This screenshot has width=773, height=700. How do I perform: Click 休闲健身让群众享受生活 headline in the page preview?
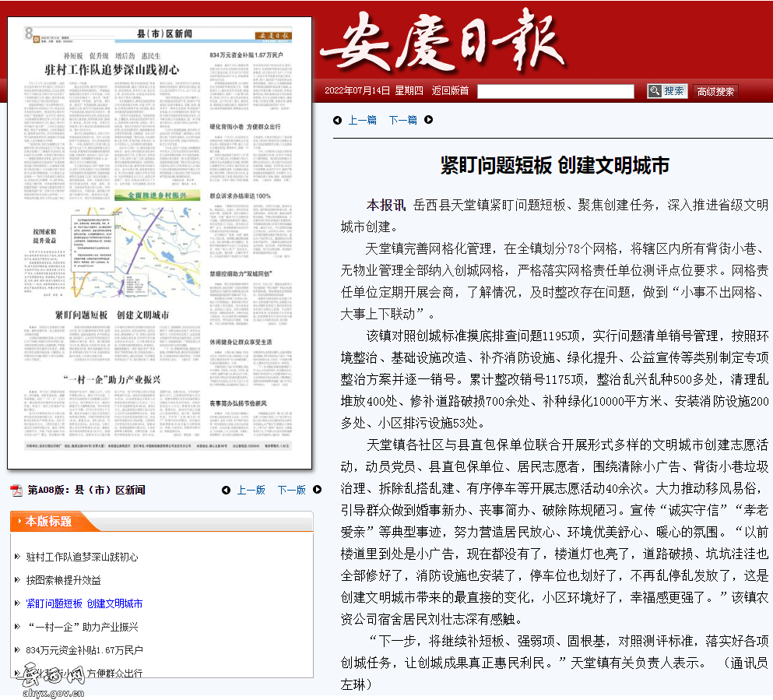pyautogui.click(x=241, y=342)
